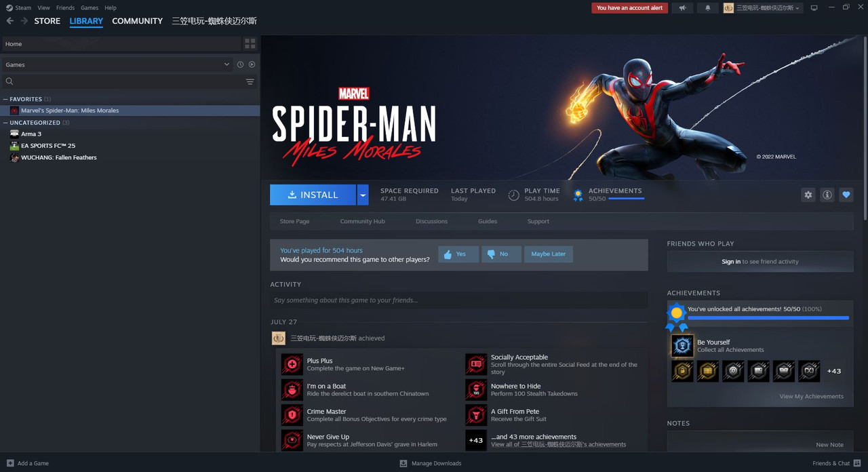This screenshot has height=472, width=868.
Task: Open the Friends menu
Action: click(65, 8)
